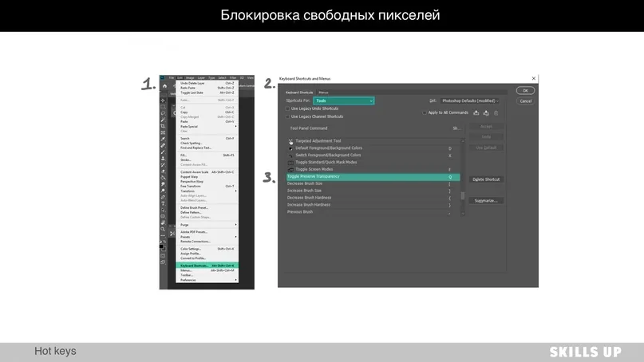Image resolution: width=644 pixels, height=362 pixels.
Task: Enable Use Legacy Undo Shortcuts checkbox
Action: point(287,108)
